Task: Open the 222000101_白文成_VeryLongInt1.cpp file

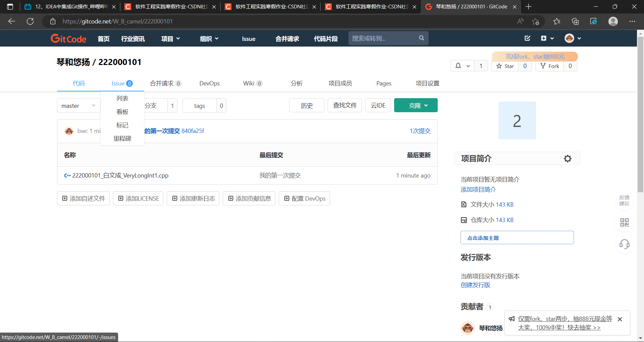Action: pyautogui.click(x=120, y=176)
